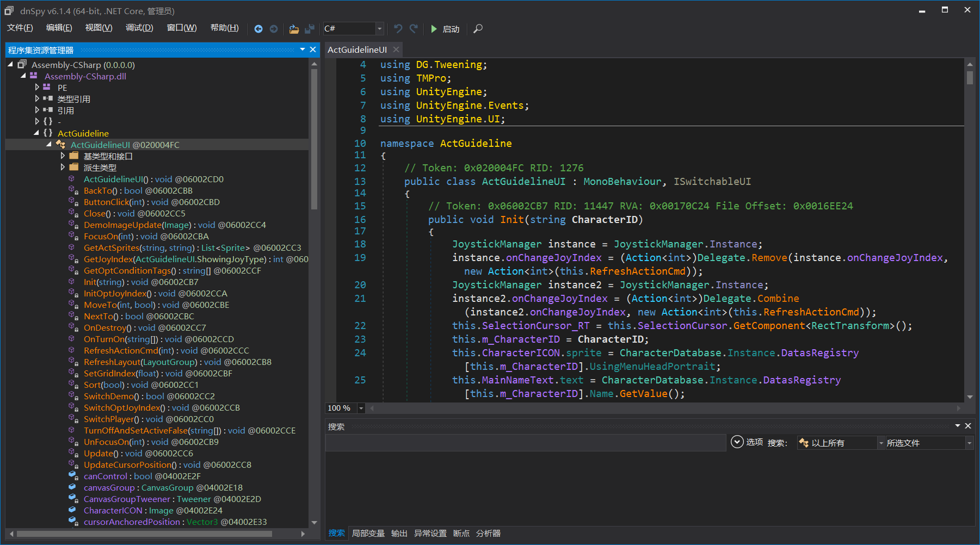Click the navigate back arrow icon
980x545 pixels.
click(x=258, y=29)
